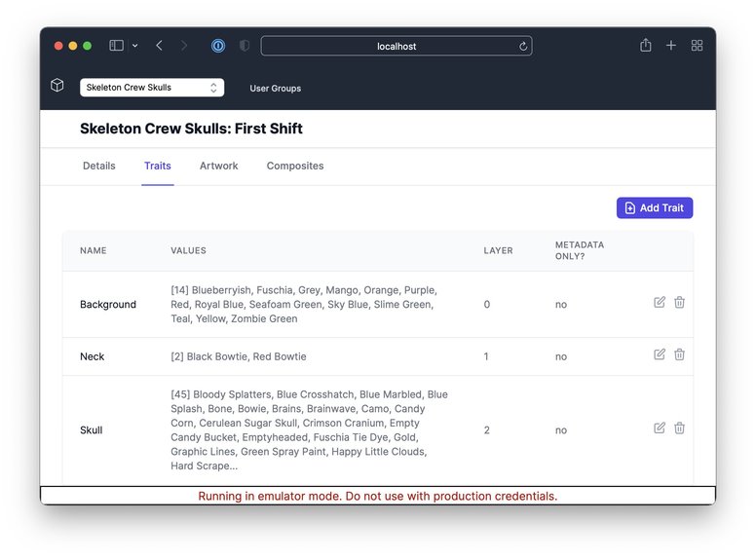Edit the Neck trait
The width and height of the screenshot is (756, 558).
[x=660, y=354]
